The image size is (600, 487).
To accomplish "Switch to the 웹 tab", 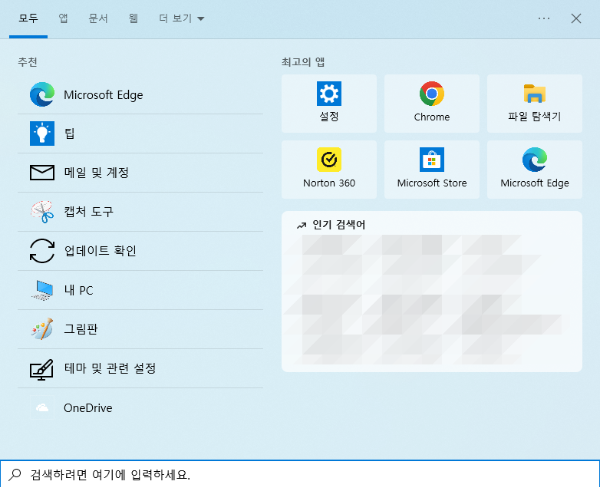I will pos(133,18).
